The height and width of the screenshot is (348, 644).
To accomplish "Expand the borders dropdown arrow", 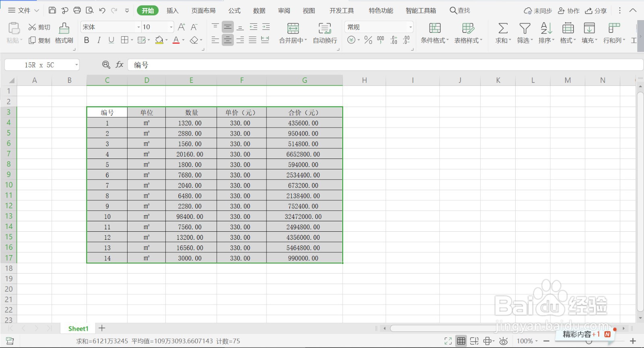I will pos(132,40).
